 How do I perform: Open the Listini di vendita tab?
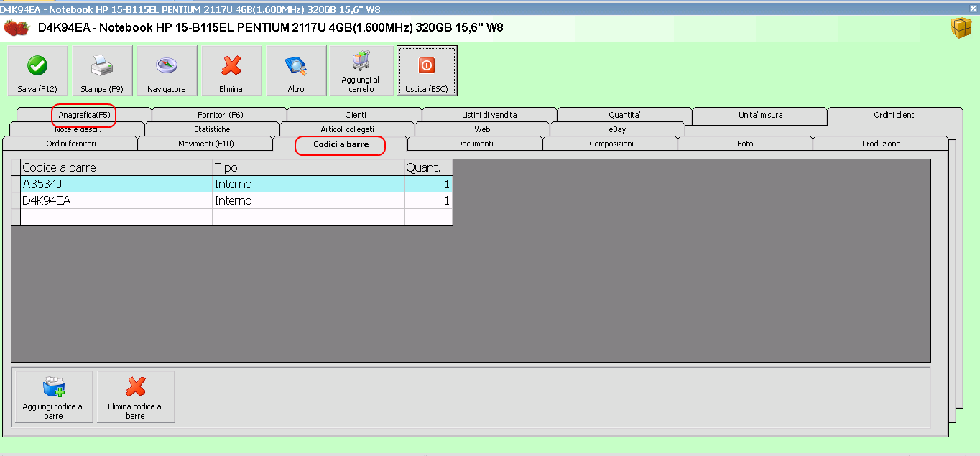tap(489, 115)
